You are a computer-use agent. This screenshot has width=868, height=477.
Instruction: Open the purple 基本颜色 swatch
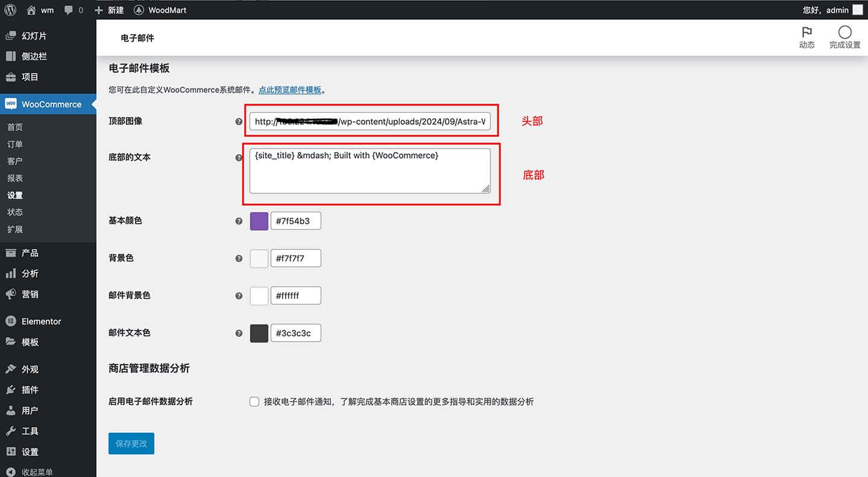tap(259, 221)
